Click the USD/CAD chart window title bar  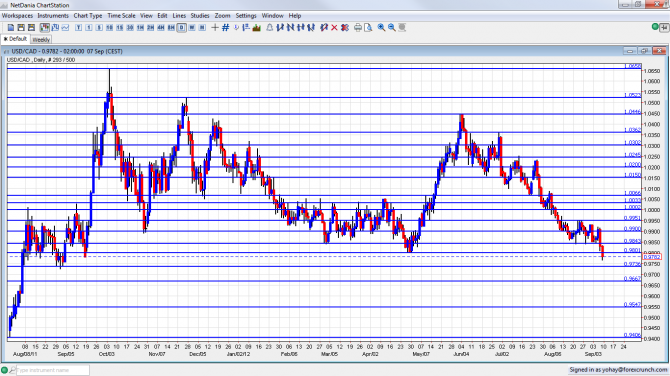coord(335,51)
